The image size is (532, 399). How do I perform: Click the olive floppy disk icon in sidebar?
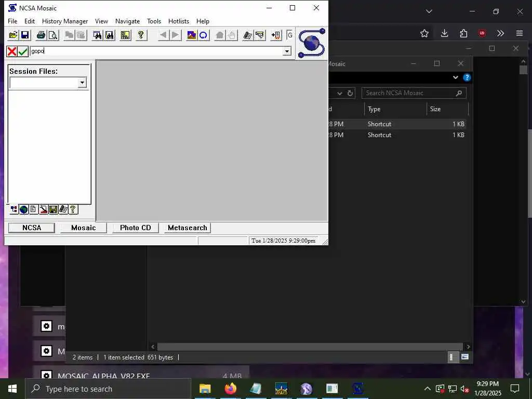point(54,209)
